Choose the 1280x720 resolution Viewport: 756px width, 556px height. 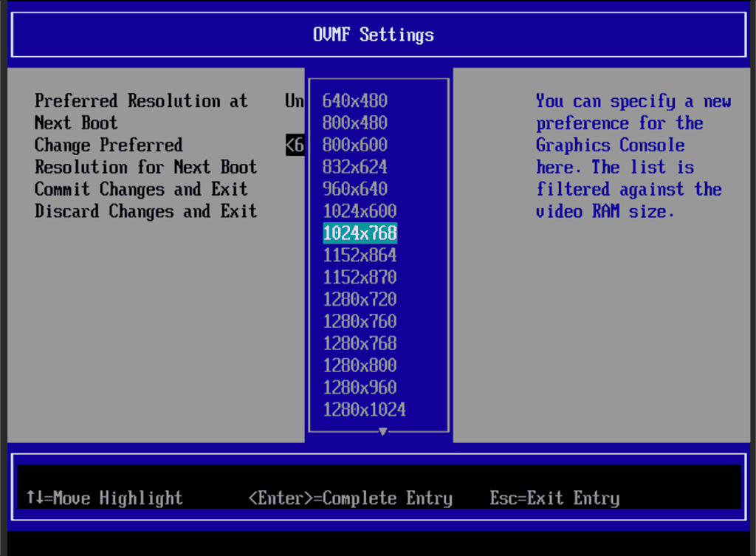click(360, 300)
